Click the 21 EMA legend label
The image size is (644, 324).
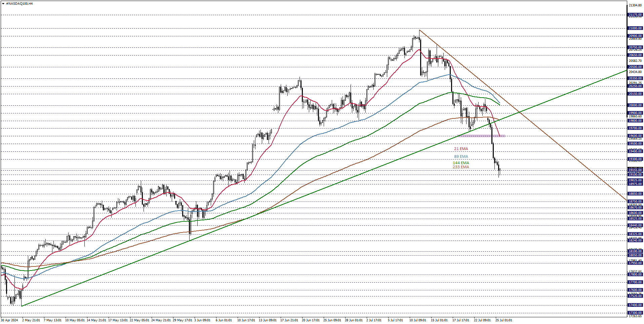461,149
